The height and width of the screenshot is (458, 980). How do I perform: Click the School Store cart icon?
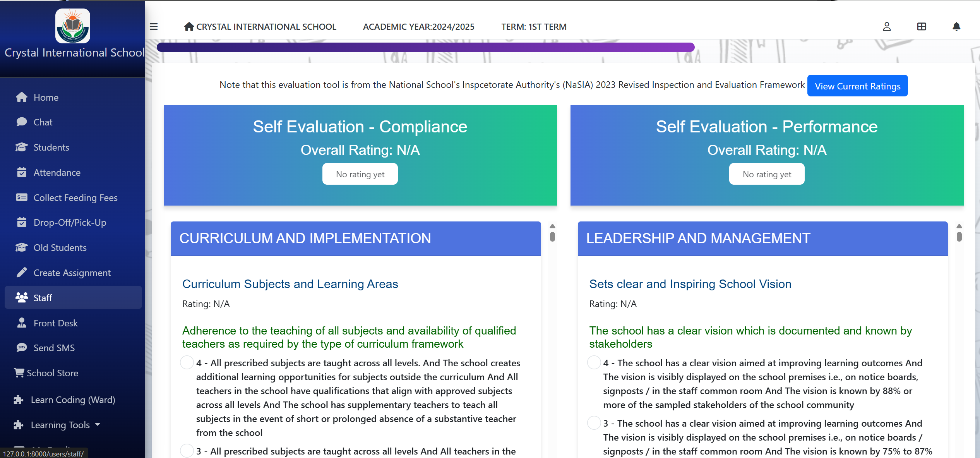[x=19, y=373]
